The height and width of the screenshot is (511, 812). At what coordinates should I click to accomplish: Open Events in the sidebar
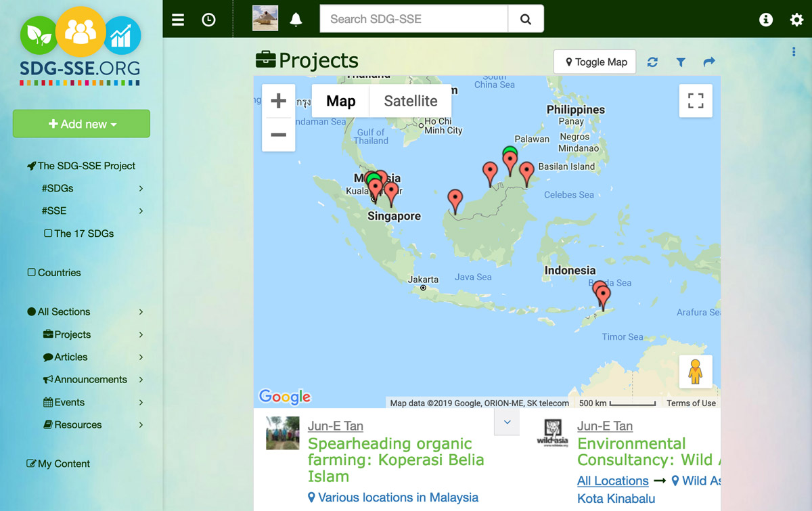click(x=64, y=403)
